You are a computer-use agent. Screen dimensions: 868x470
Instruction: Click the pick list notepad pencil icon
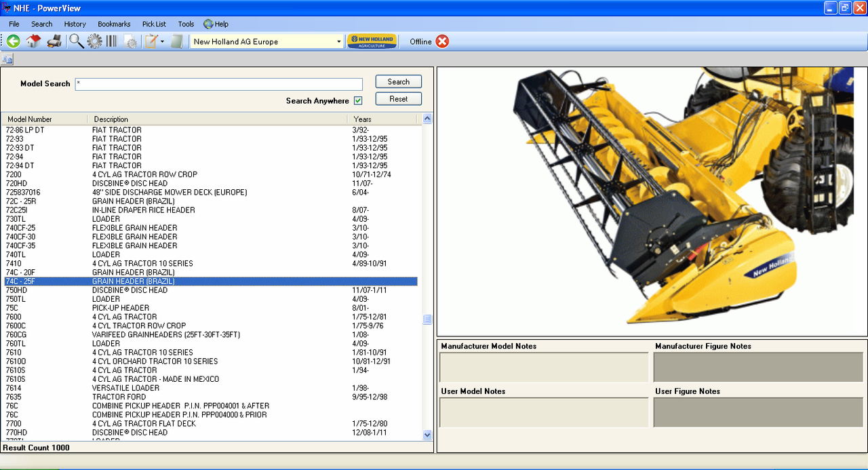tap(151, 41)
